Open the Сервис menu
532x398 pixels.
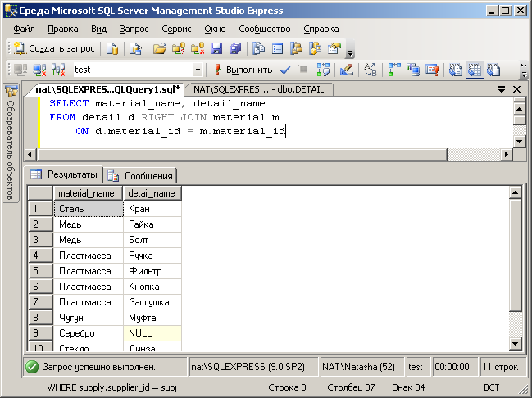[x=176, y=29]
